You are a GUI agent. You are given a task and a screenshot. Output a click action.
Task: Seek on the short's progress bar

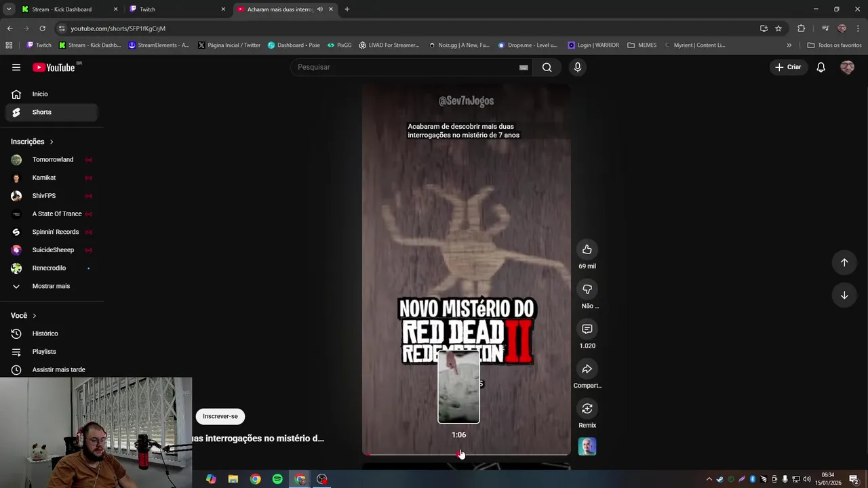[467, 454]
